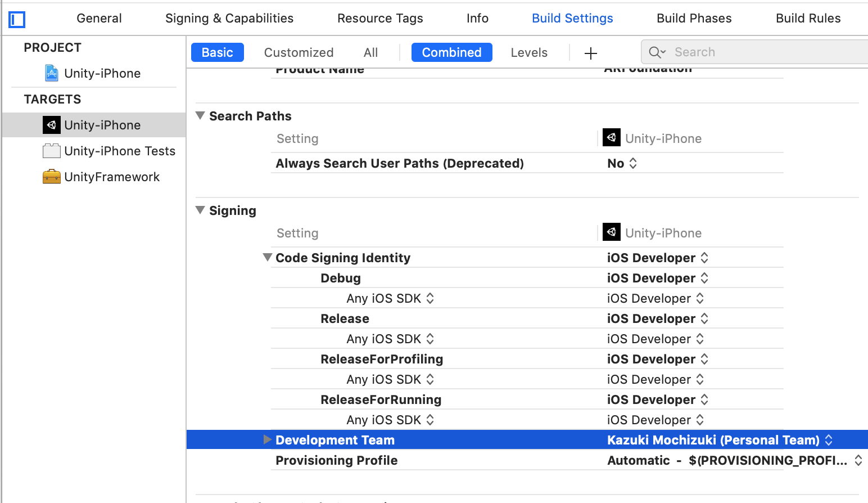Select the Debug configuration row label

pos(341,278)
